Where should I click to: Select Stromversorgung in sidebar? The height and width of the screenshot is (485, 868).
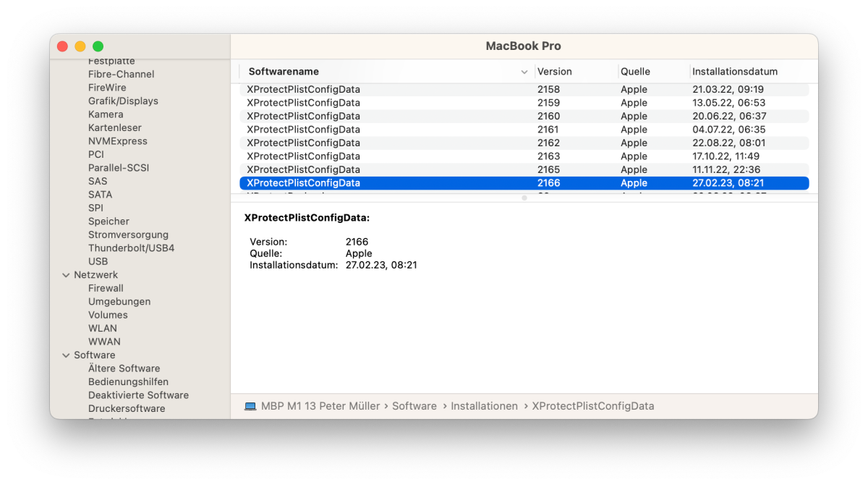point(128,235)
